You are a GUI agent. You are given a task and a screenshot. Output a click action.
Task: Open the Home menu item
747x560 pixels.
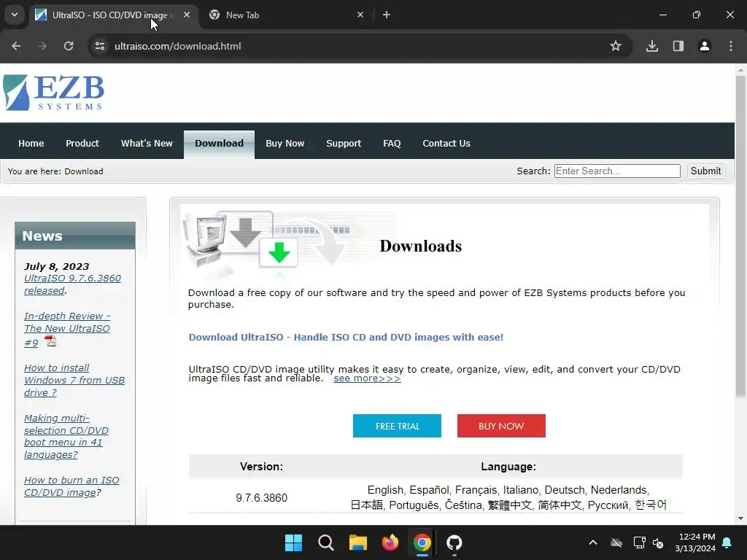(x=31, y=144)
